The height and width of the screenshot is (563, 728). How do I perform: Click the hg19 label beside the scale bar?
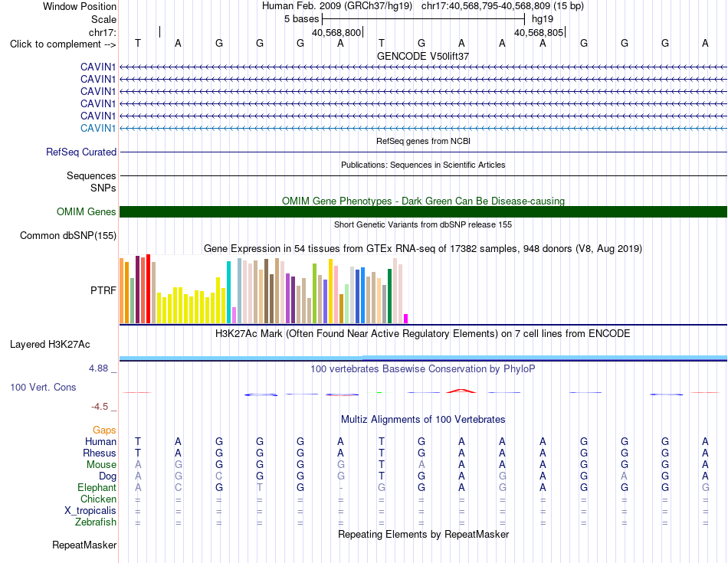click(x=543, y=19)
